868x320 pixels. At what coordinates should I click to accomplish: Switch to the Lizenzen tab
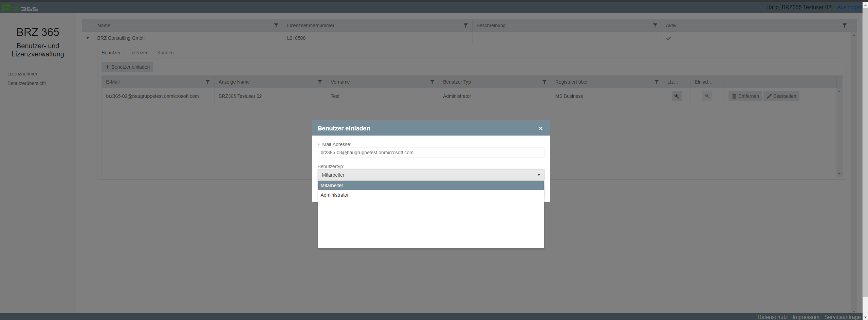coord(139,53)
